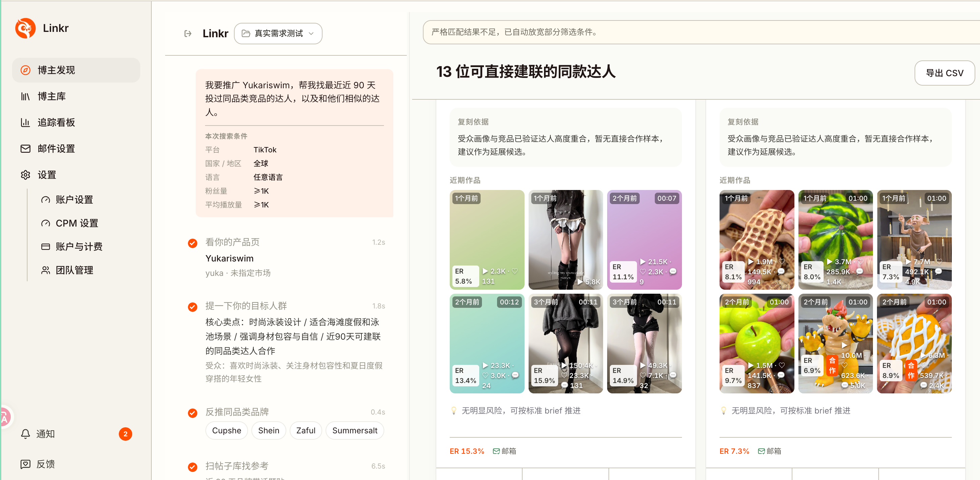Click the Zaful brand chip

306,431
